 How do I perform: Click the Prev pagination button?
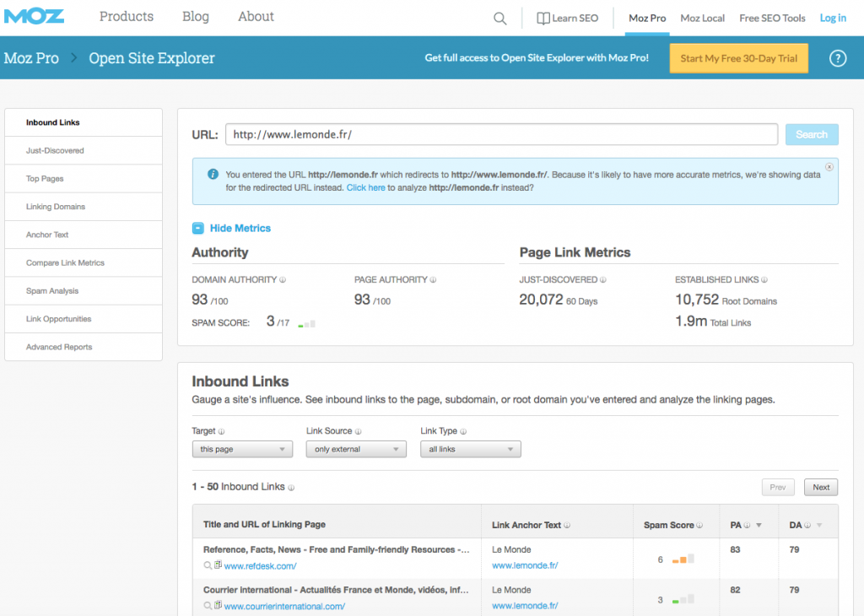777,487
